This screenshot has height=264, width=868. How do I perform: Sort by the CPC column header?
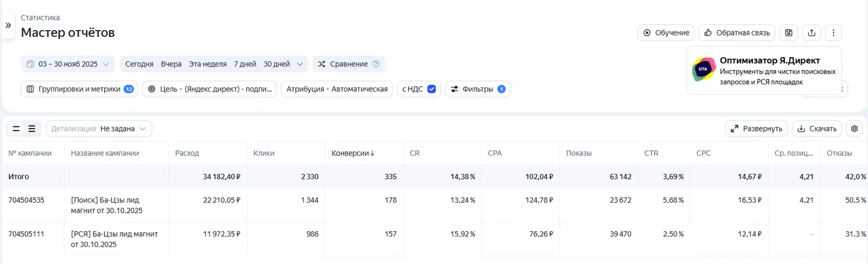703,153
